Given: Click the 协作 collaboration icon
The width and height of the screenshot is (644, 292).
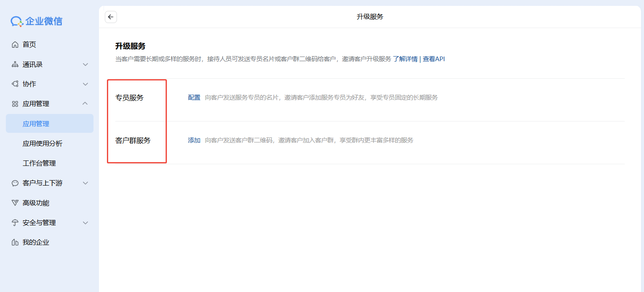Looking at the screenshot, I should [x=15, y=84].
